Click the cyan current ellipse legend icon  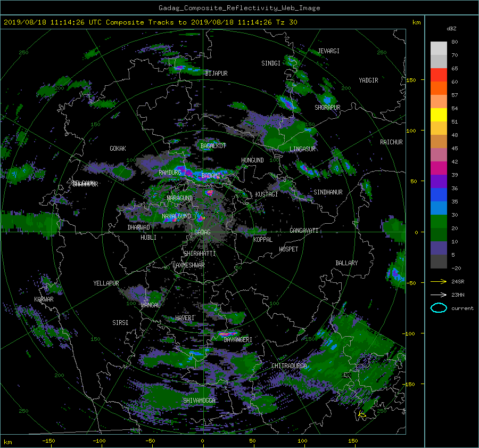tap(439, 308)
